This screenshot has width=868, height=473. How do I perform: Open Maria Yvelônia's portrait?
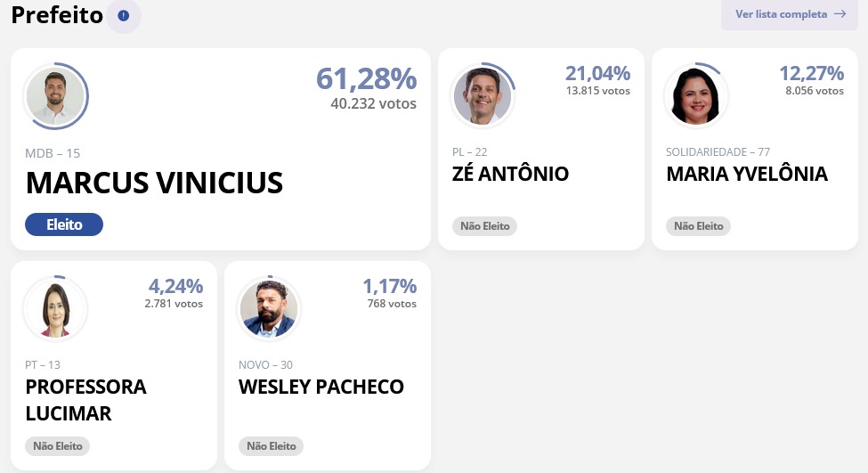click(x=696, y=95)
